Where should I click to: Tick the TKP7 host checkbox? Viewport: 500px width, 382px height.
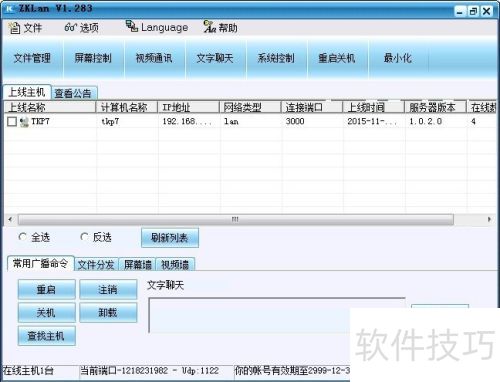12,122
